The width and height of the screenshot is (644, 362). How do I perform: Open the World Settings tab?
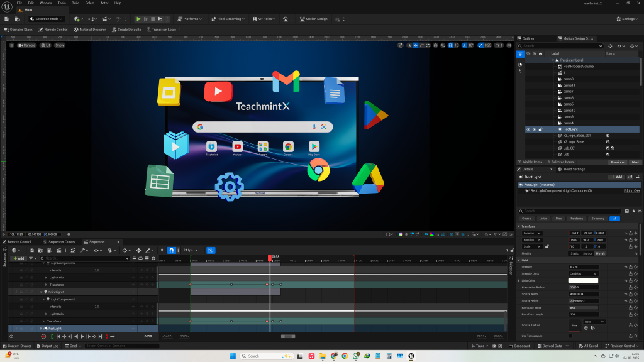point(574,169)
